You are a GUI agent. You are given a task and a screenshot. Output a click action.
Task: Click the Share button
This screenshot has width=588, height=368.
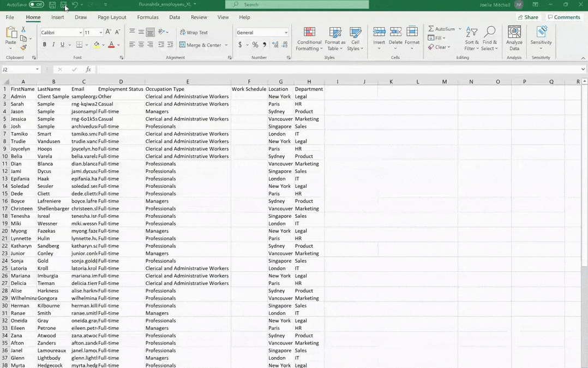528,17
